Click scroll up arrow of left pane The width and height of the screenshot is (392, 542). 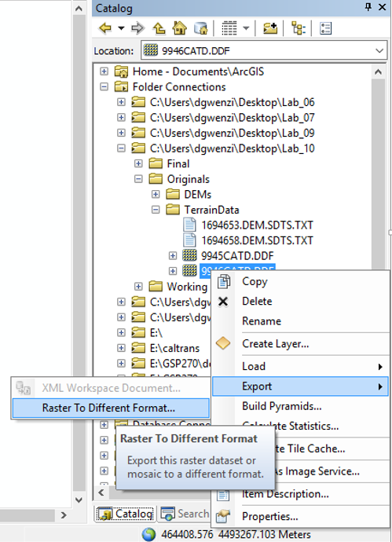coord(79,9)
